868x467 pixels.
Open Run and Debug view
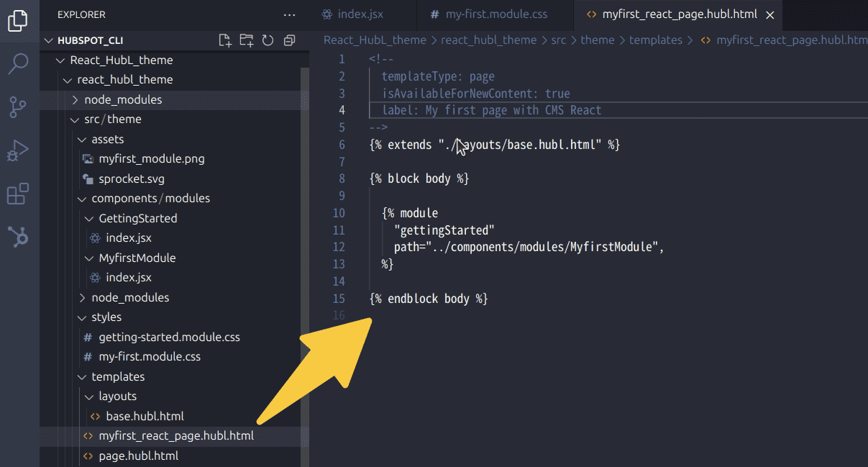click(x=19, y=150)
